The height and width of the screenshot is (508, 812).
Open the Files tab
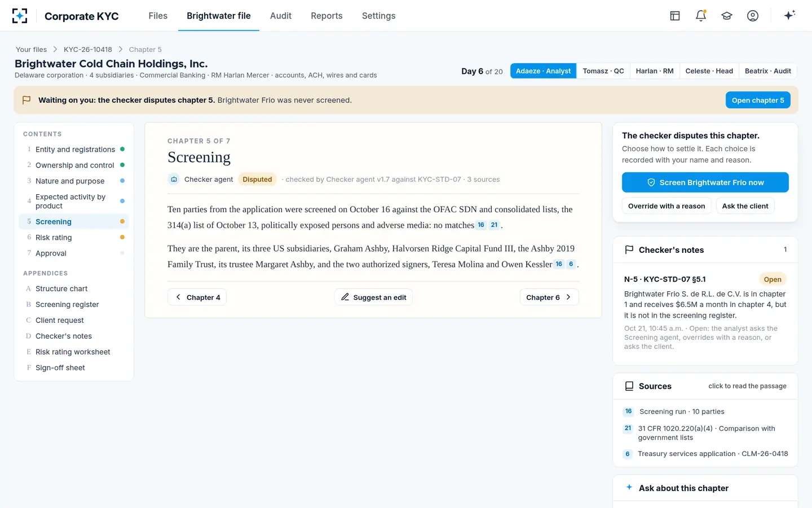158,16
